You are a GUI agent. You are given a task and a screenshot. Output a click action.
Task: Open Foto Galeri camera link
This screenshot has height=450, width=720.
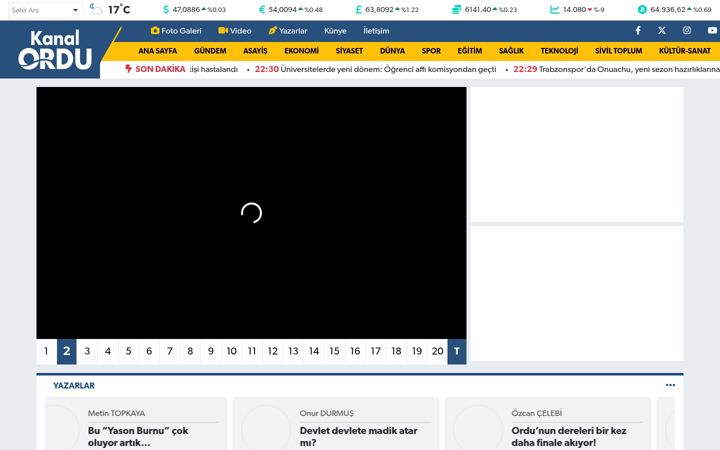point(176,31)
